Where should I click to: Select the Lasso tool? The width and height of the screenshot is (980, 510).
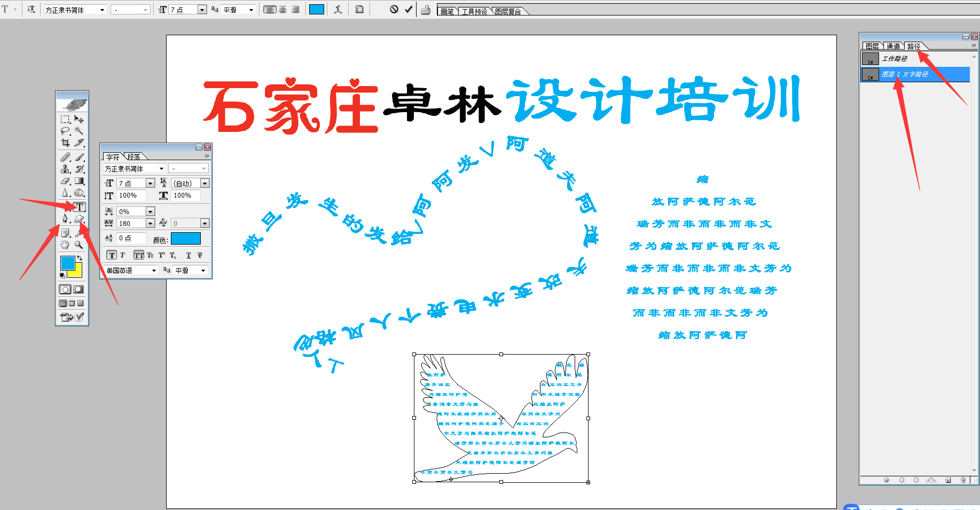(x=65, y=131)
